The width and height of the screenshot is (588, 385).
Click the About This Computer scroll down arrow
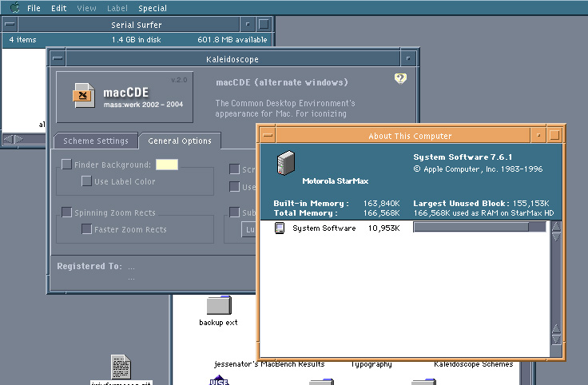(x=557, y=330)
